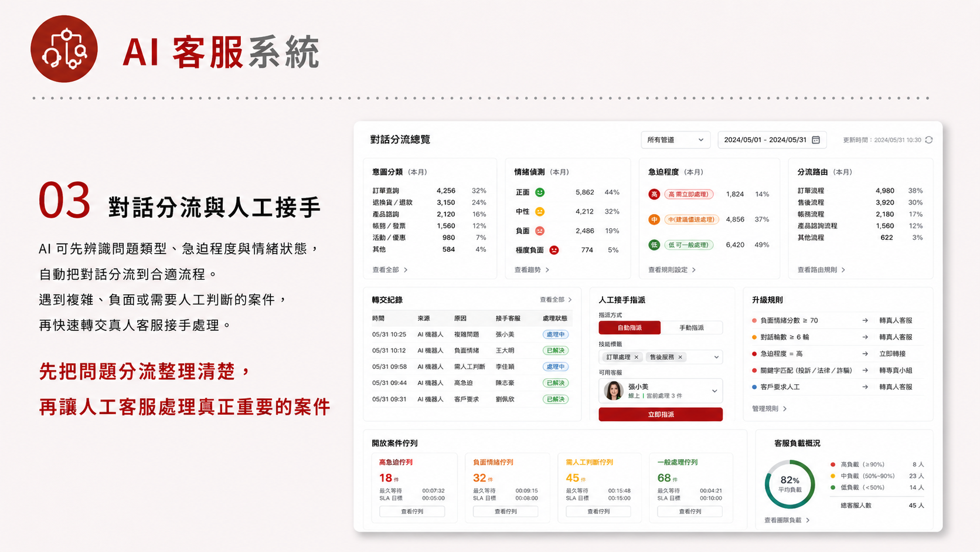
Task: Click the orange 中 urgency circle icon
Action: 654,219
